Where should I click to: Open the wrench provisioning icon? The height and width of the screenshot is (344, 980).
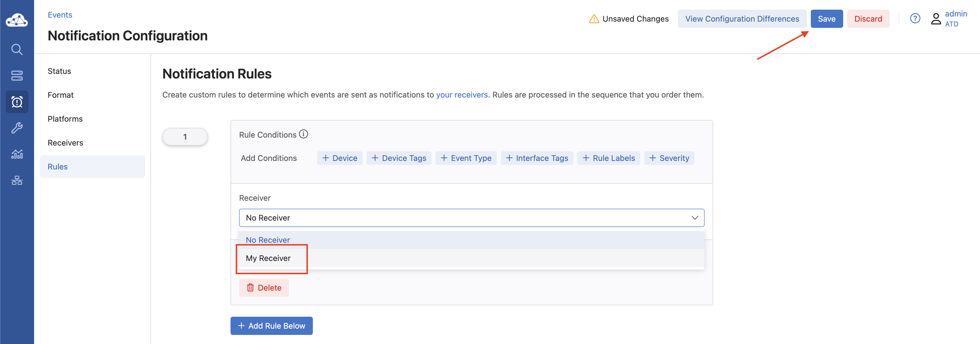pyautogui.click(x=17, y=128)
